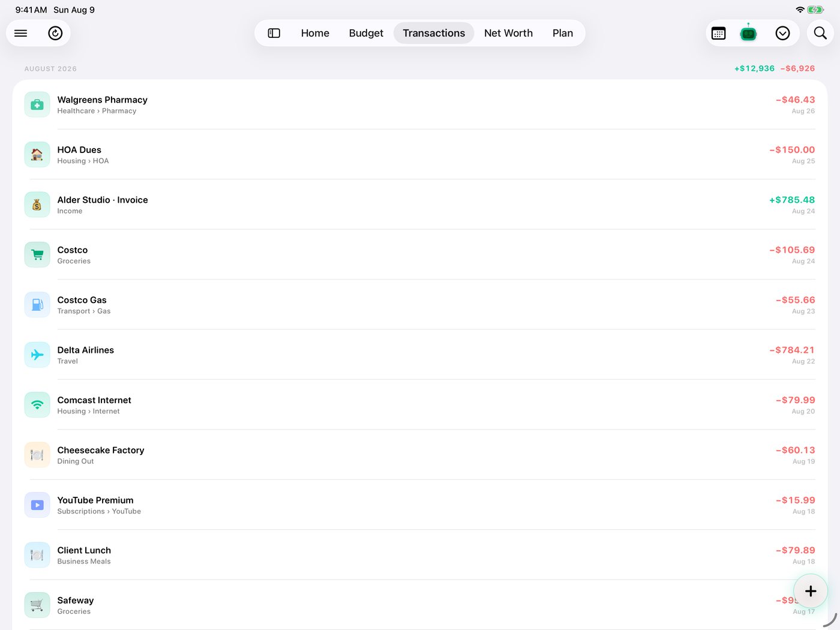This screenshot has height=630, width=840.
Task: Tap the Dining Out category label
Action: pyautogui.click(x=76, y=461)
